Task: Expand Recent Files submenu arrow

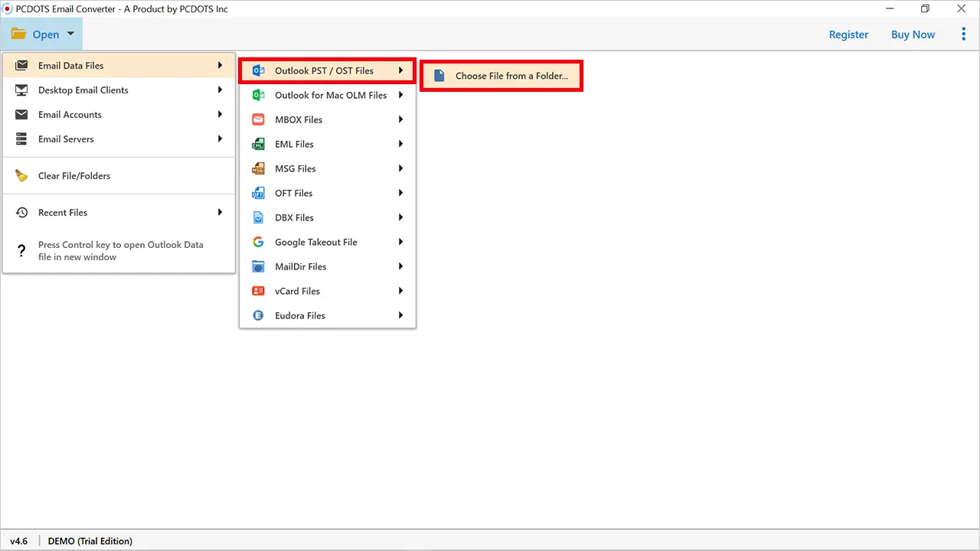Action: 220,213
